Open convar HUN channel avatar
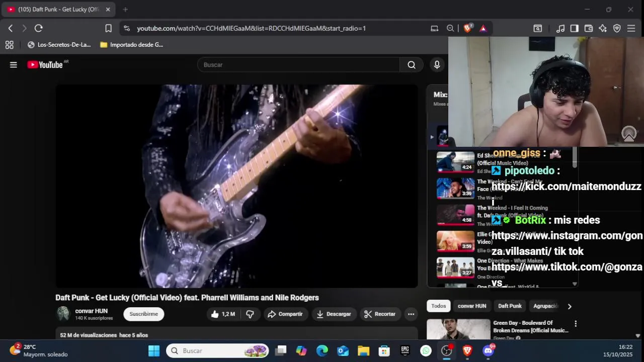 pos(63,314)
